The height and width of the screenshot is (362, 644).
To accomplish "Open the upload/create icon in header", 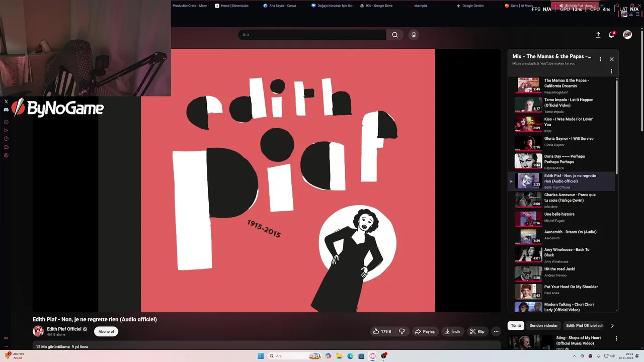I will [598, 35].
